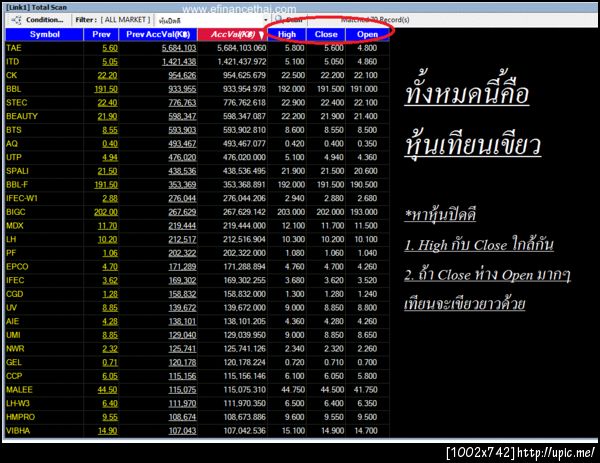This screenshot has width=600, height=463.
Task: Click the sort arrow in AccVal header
Action: [x=261, y=35]
